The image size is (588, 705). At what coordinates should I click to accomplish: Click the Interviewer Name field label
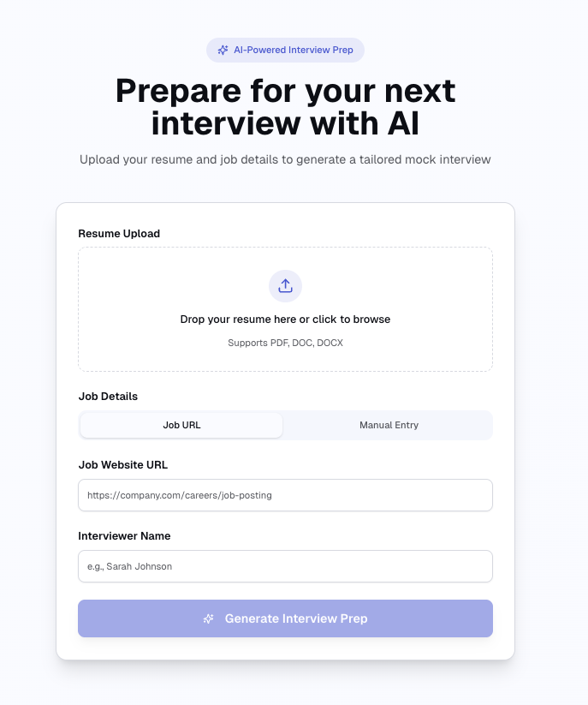coord(124,536)
